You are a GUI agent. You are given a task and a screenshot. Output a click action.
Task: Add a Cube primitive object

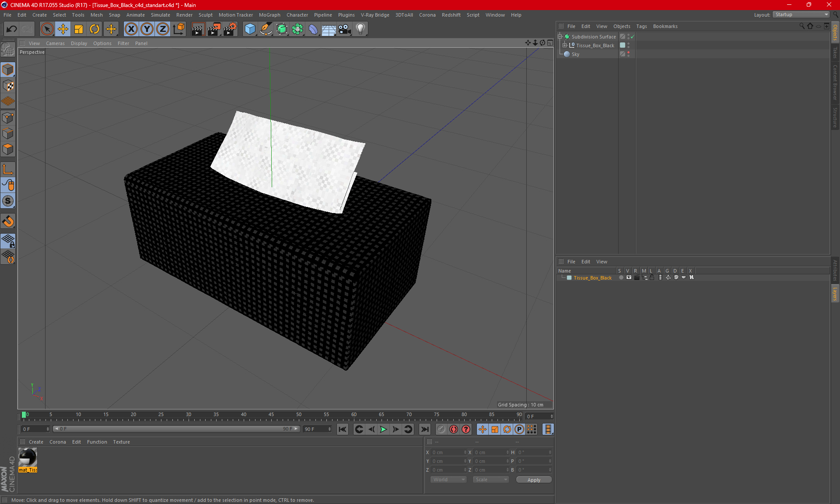point(250,29)
